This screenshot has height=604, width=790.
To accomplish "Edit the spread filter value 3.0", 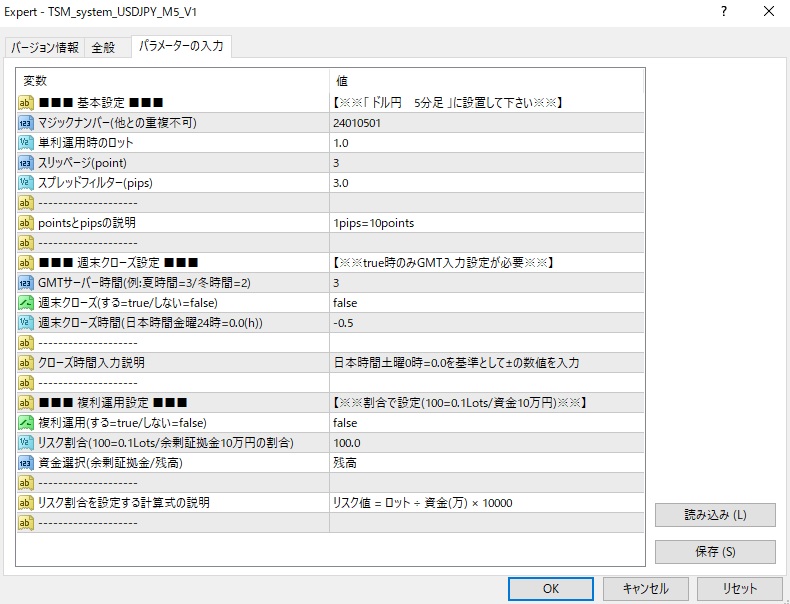I will (x=487, y=183).
